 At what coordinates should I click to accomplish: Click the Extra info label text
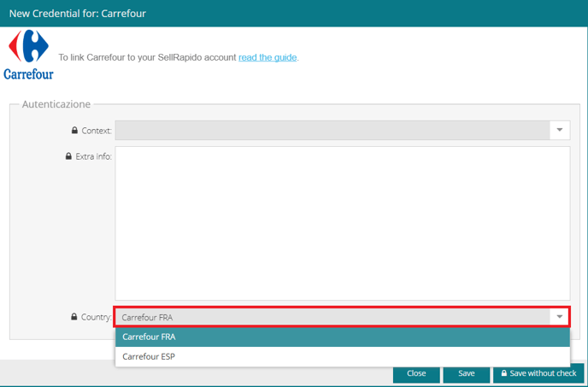click(x=93, y=156)
